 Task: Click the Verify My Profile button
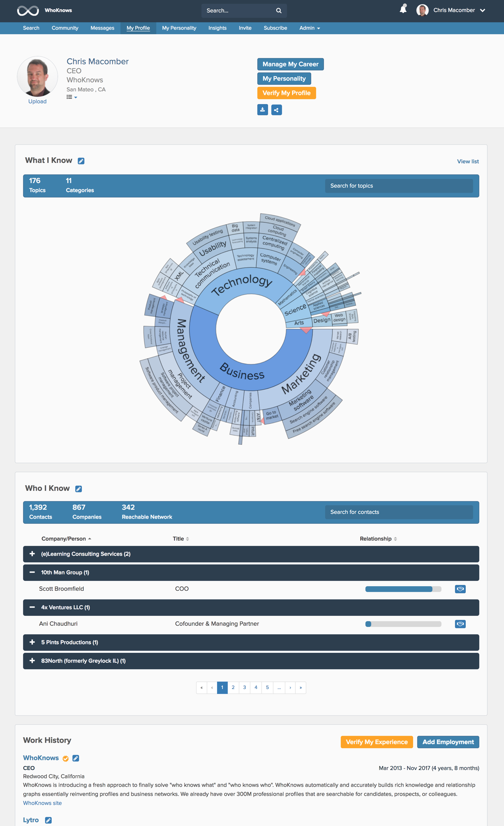pos(287,93)
